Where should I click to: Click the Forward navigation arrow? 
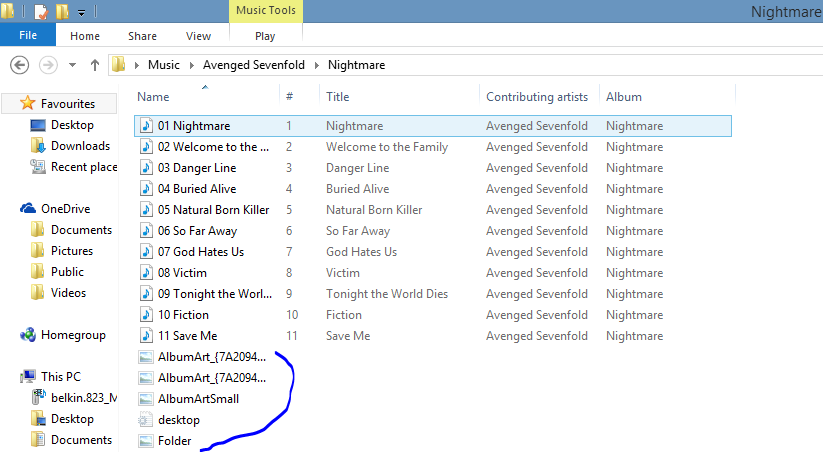[x=48, y=65]
